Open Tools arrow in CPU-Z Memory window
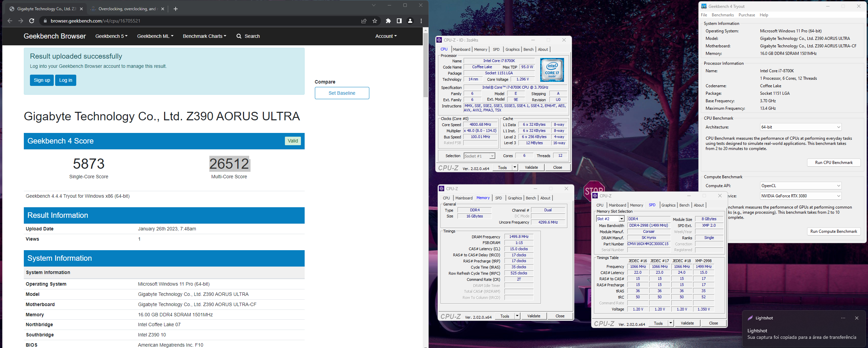 (x=517, y=316)
